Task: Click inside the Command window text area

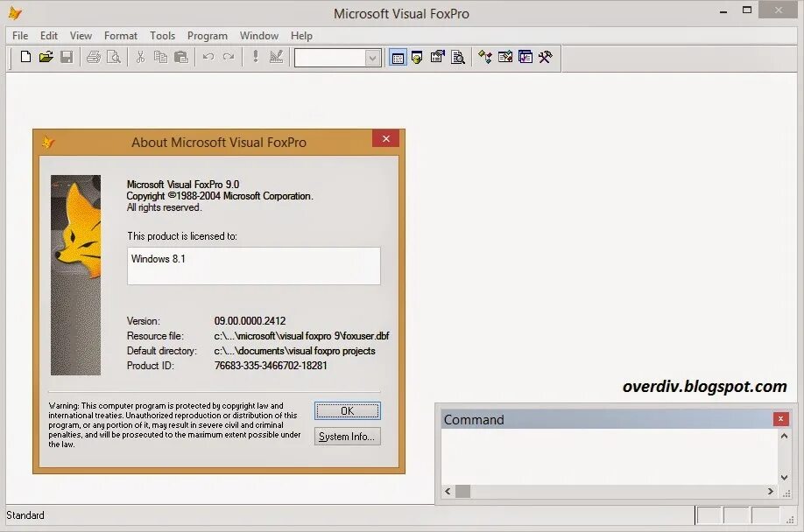Action: (610, 456)
